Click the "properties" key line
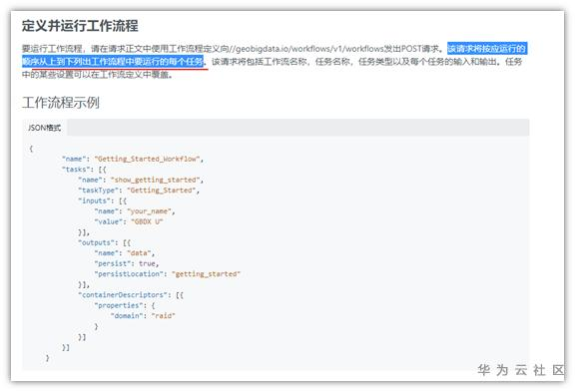Screen dimensions: 575x392 [x=125, y=305]
